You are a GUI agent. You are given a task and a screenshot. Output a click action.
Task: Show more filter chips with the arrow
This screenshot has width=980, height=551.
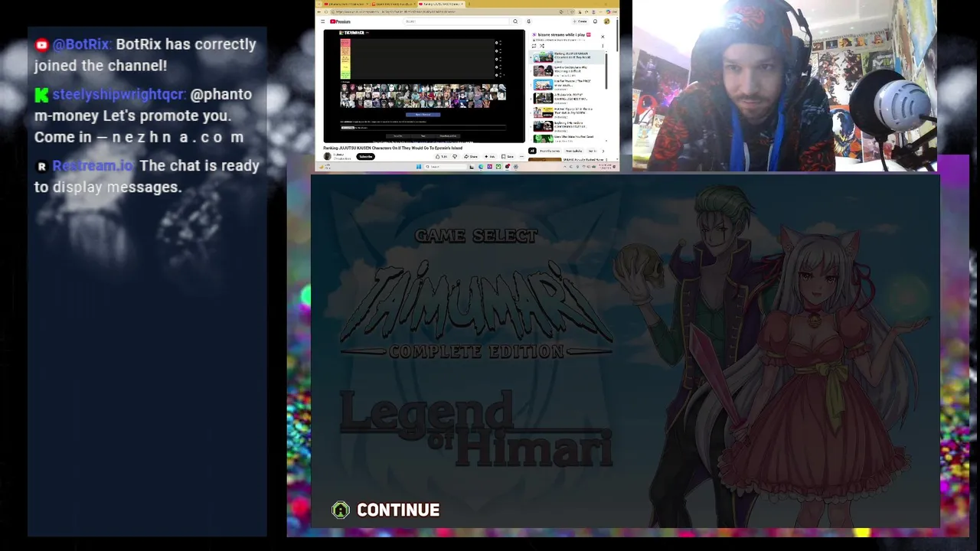[603, 151]
